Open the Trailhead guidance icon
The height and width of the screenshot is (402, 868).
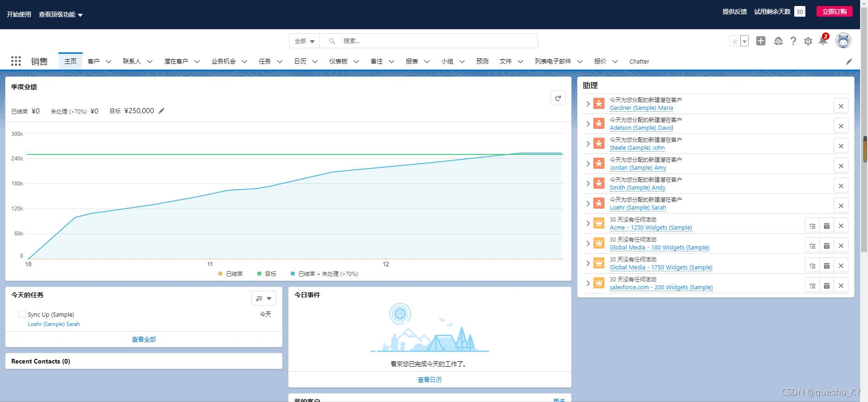click(778, 41)
